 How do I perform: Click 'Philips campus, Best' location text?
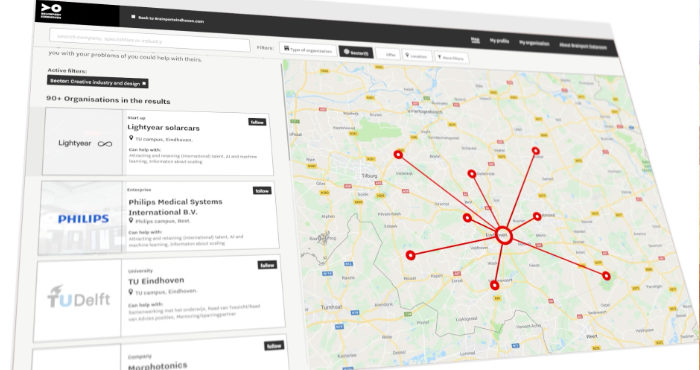click(162, 221)
